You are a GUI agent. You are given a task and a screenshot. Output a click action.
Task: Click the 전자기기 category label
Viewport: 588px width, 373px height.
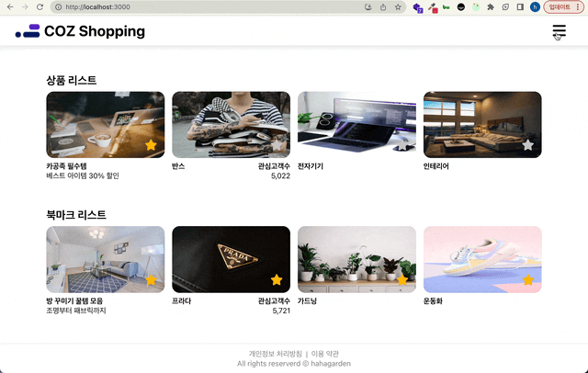click(x=311, y=166)
